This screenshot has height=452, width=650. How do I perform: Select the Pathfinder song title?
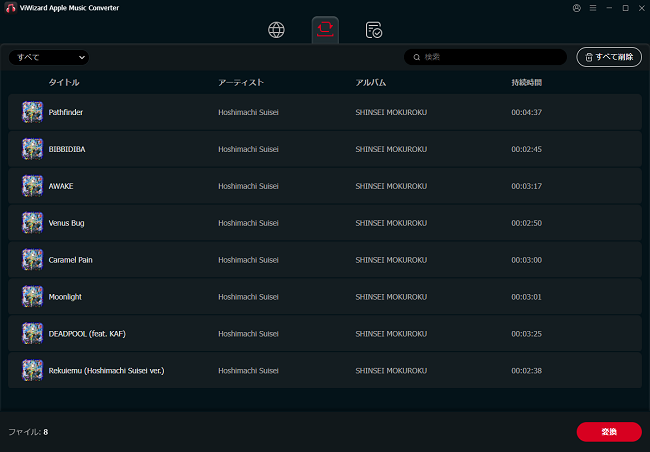[65, 112]
